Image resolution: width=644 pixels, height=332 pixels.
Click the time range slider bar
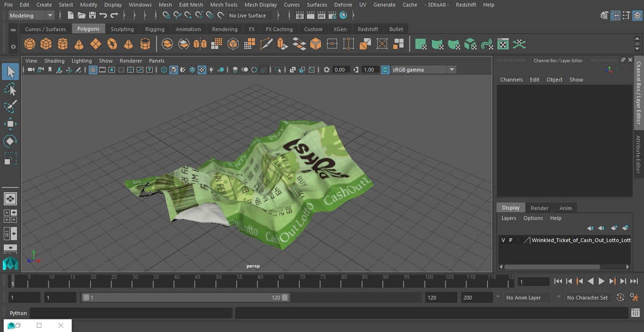[x=186, y=298]
